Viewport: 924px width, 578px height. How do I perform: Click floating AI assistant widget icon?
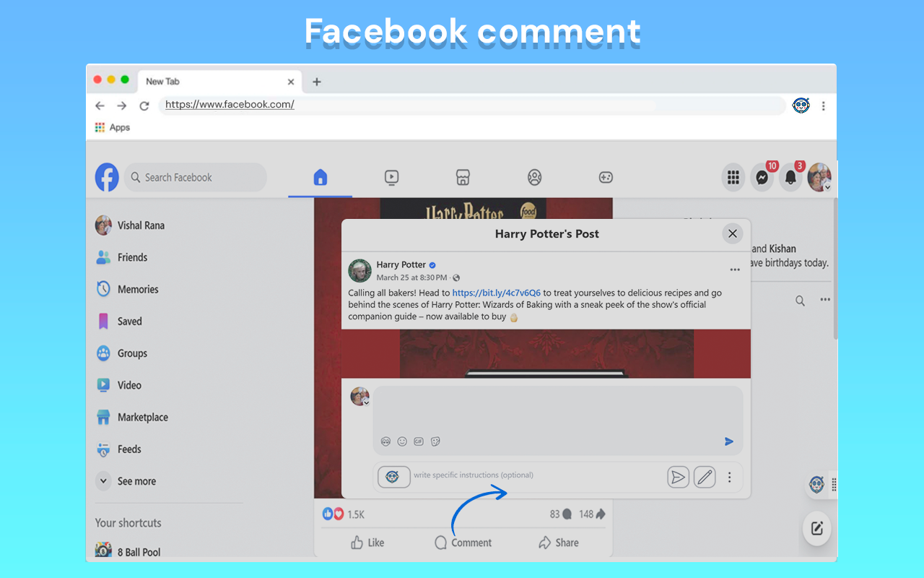pos(816,485)
